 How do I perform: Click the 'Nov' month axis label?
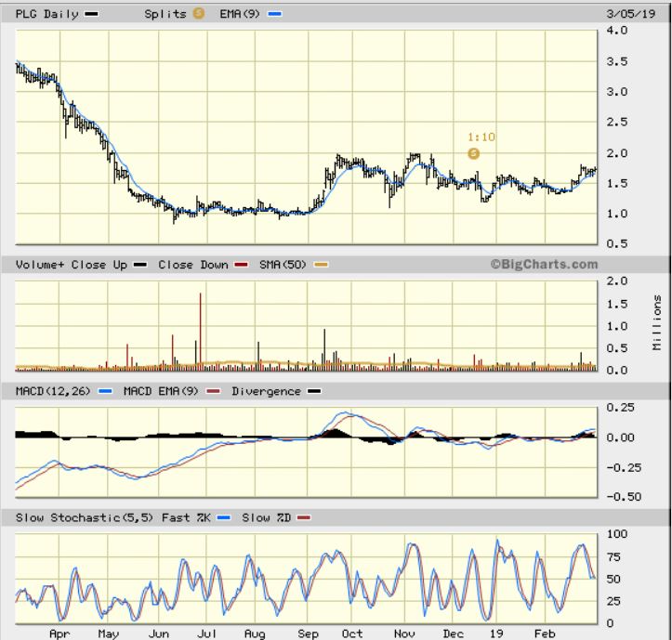point(404,633)
